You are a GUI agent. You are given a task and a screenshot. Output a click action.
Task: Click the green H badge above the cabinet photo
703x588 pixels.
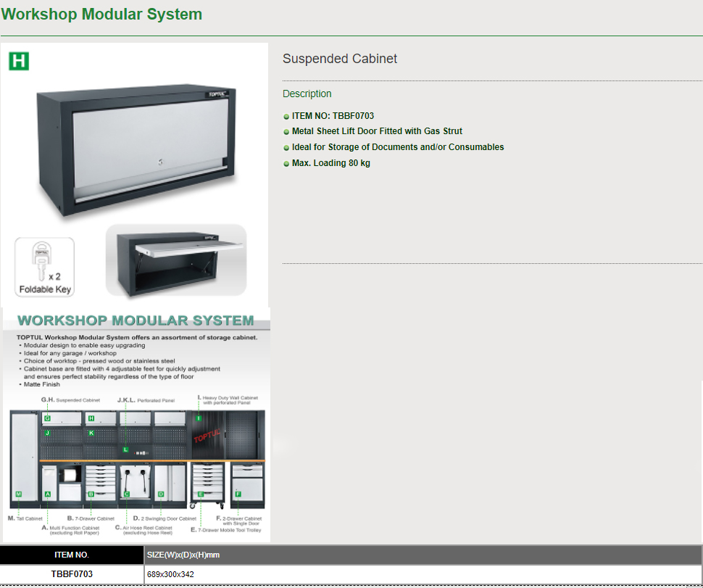(x=19, y=61)
